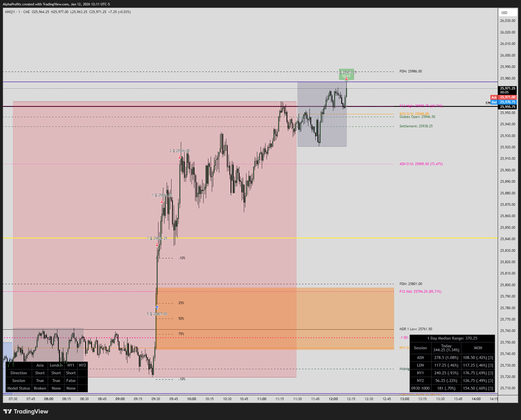This screenshot has width=521, height=420.
Task: Click the blue Bid price label
Action: point(503,102)
